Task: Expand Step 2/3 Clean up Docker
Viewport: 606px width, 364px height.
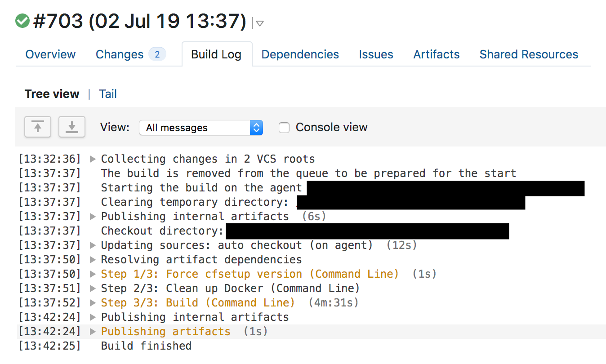Action: coord(93,289)
